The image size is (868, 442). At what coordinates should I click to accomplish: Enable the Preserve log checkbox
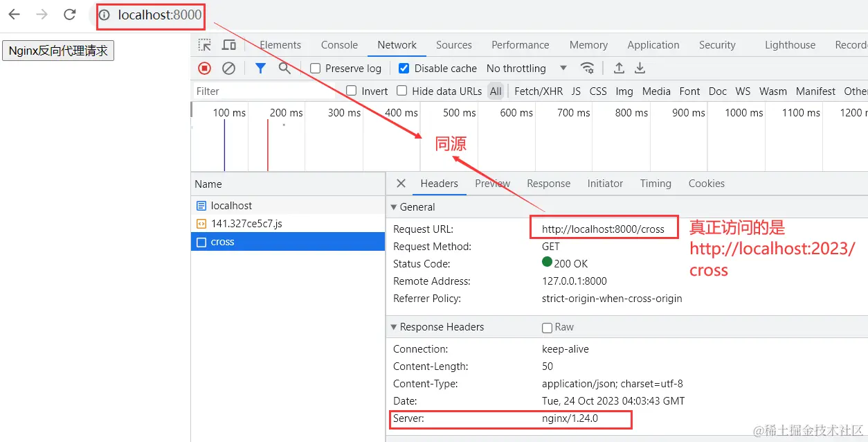point(316,69)
